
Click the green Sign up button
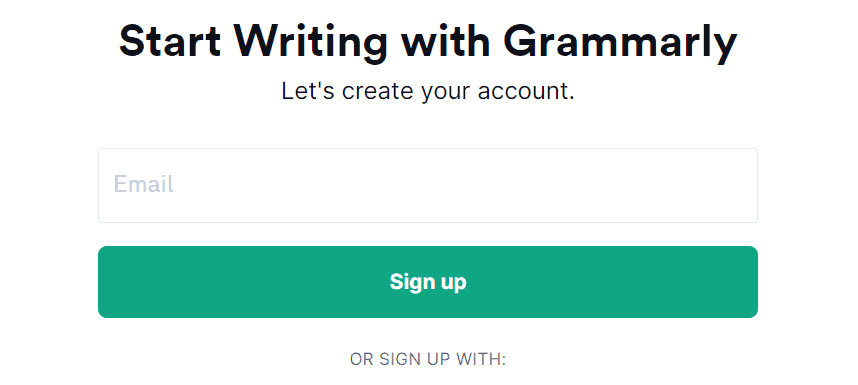428,282
